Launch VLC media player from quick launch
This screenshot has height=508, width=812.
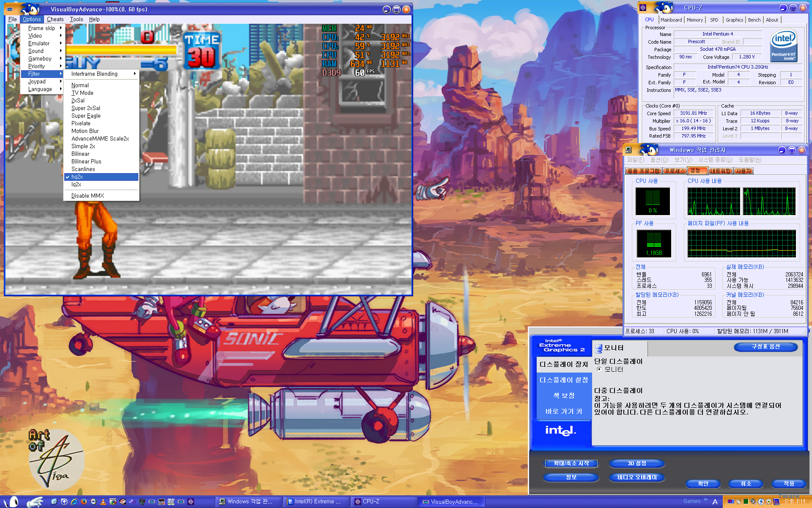(x=103, y=502)
